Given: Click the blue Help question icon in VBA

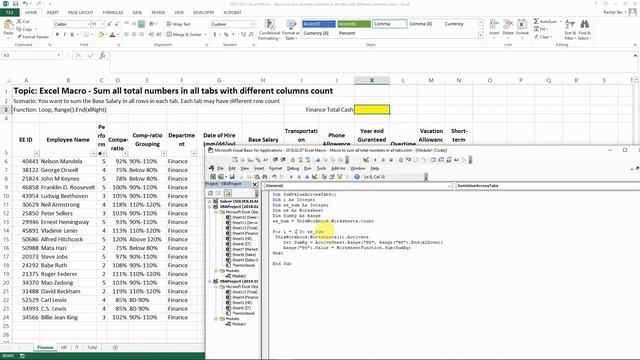Looking at the screenshot, I should click(x=357, y=177).
